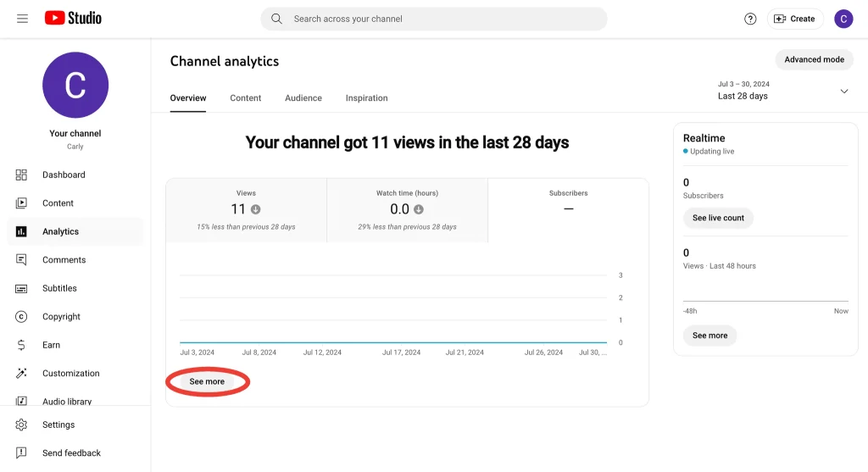Open Earn in the sidebar

[51, 345]
